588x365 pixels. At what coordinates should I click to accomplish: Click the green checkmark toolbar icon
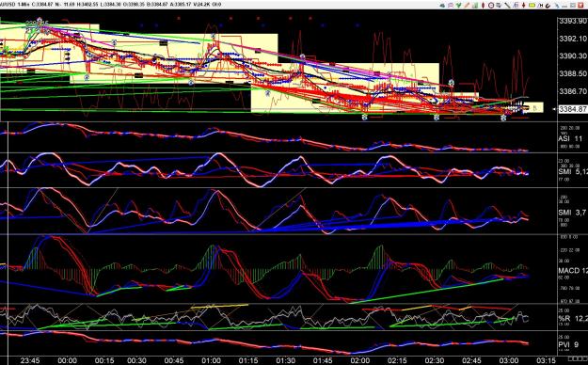458,6
